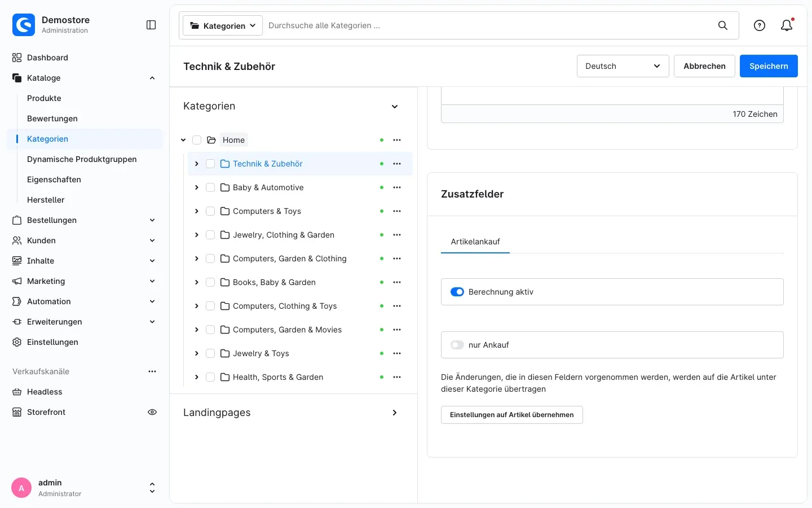The height and width of the screenshot is (508, 812).
Task: Select the Artikelankauf tab
Action: coord(475,242)
